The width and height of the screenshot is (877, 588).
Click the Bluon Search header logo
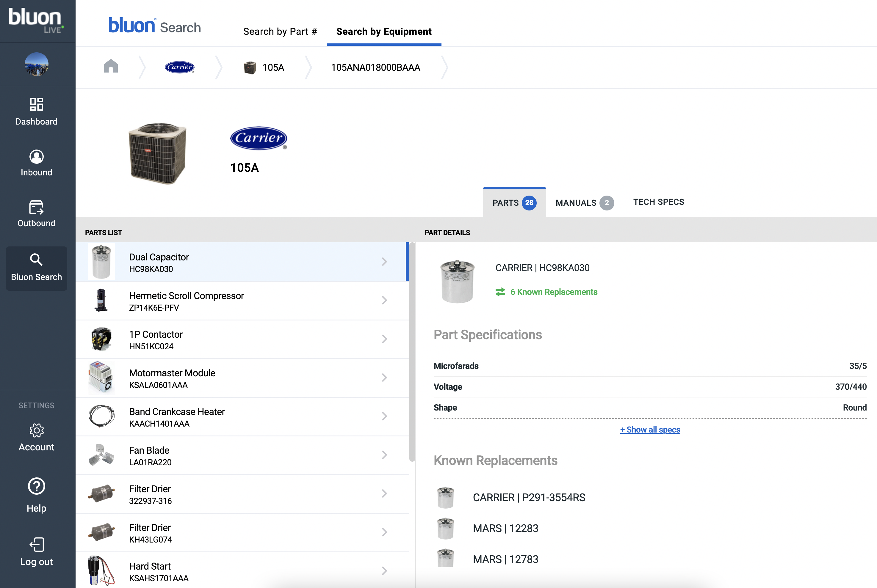pyautogui.click(x=155, y=26)
